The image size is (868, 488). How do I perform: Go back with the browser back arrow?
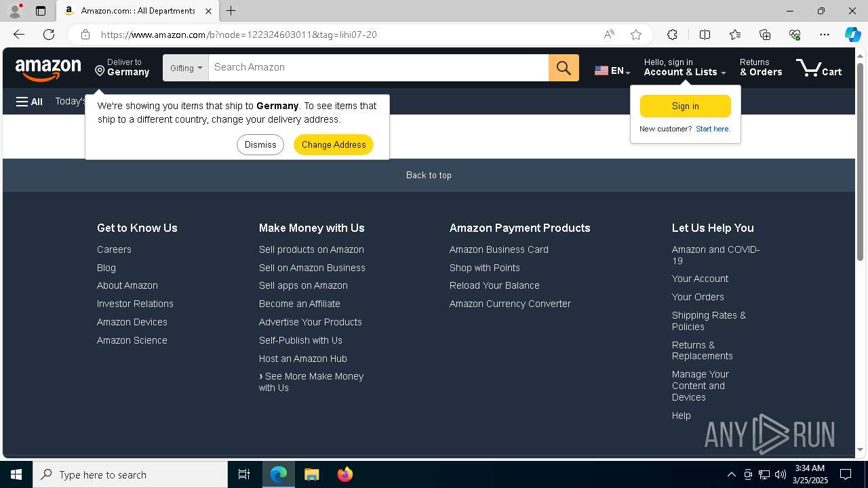(19, 35)
